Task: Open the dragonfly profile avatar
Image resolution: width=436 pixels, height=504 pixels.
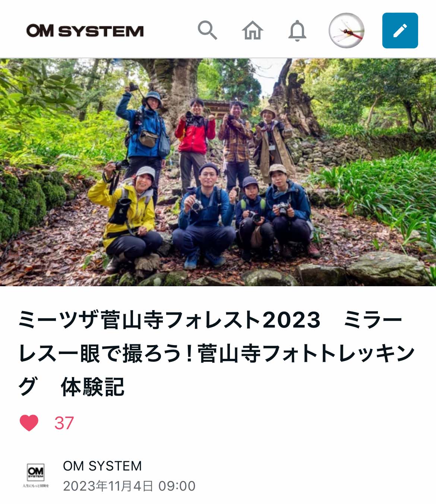Action: click(347, 31)
